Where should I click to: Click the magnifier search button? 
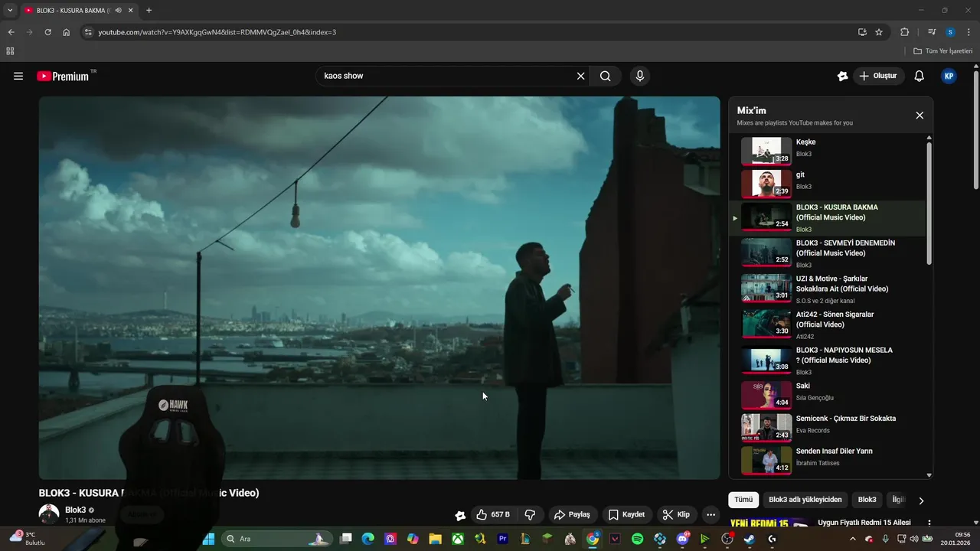point(606,76)
